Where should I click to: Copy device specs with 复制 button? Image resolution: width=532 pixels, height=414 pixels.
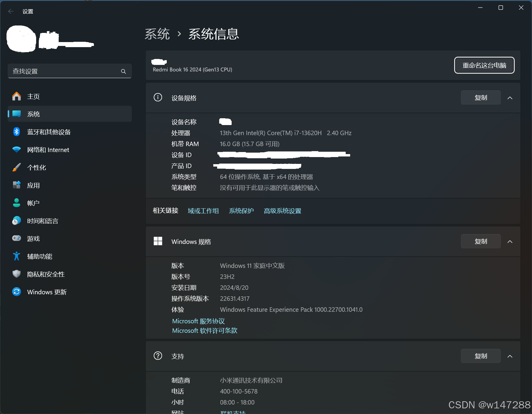pyautogui.click(x=481, y=97)
